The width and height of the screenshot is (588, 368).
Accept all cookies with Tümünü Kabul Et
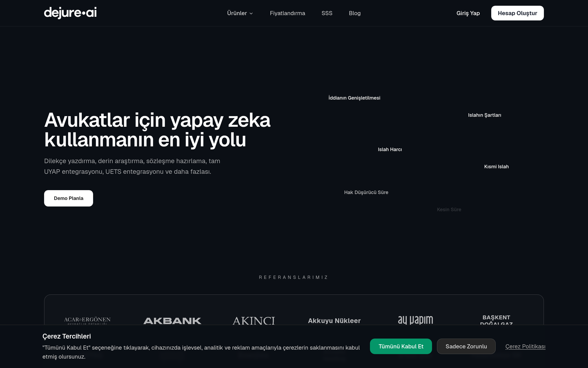[401, 346]
